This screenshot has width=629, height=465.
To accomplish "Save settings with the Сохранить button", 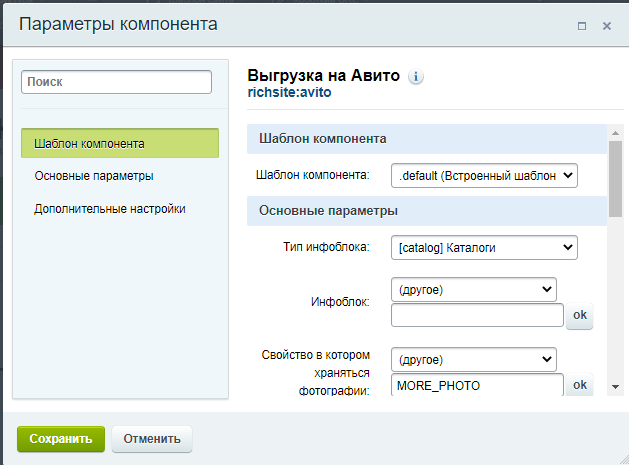I will 60,438.
